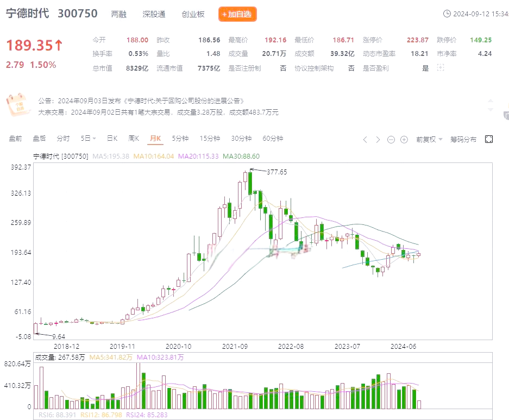Click the 创业板 tag link

point(193,14)
